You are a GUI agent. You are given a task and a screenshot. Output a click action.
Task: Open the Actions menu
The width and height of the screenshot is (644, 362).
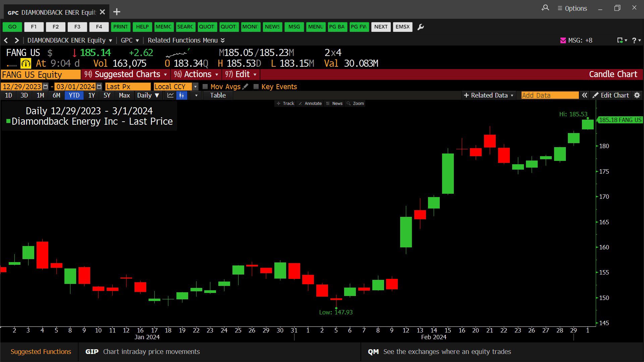196,74
